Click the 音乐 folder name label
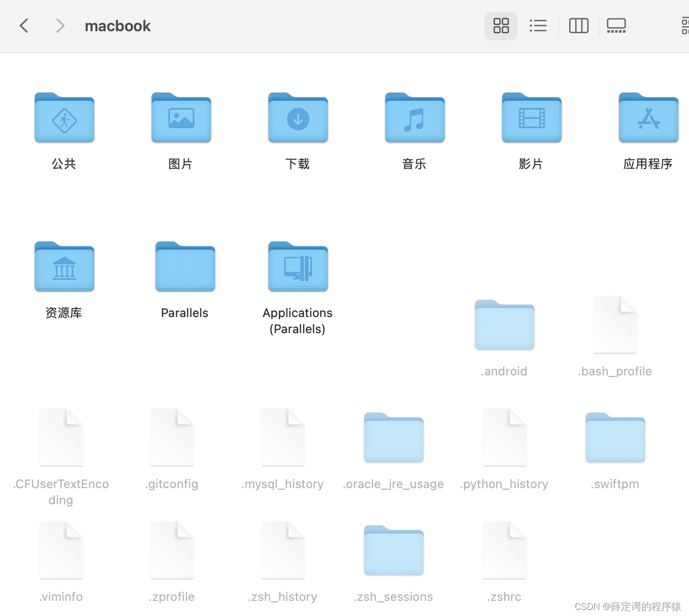The image size is (689, 616). 415,164
